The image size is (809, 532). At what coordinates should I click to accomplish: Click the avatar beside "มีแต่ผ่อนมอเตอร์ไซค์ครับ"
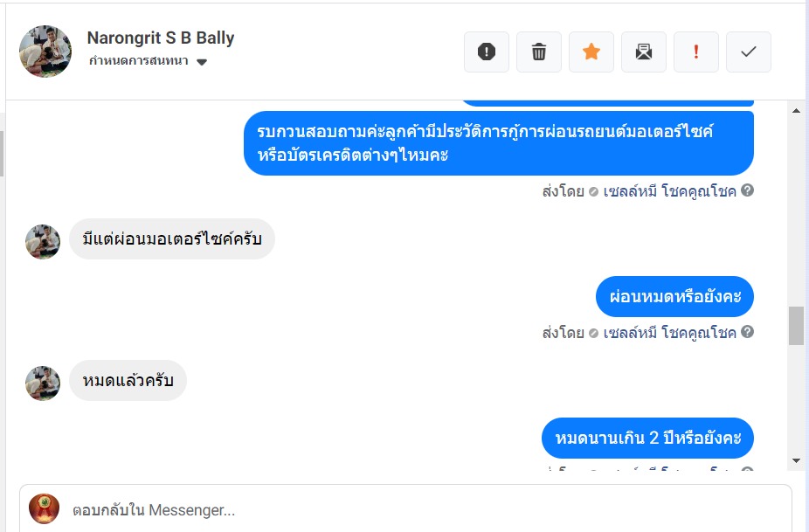tap(43, 242)
